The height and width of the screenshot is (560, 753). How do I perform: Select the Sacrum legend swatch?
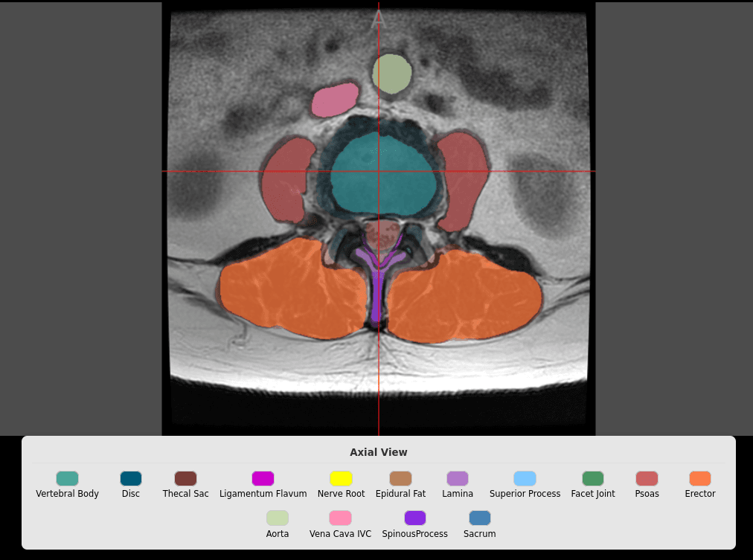479,518
